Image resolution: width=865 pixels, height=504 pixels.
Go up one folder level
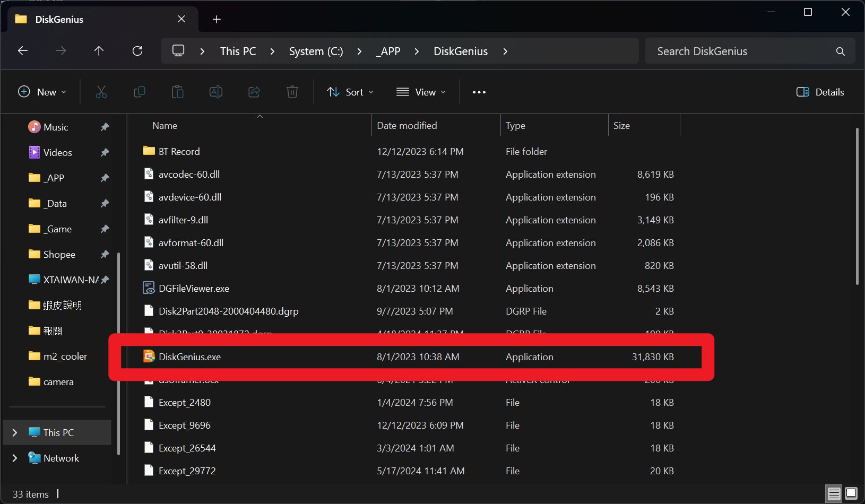(x=99, y=51)
